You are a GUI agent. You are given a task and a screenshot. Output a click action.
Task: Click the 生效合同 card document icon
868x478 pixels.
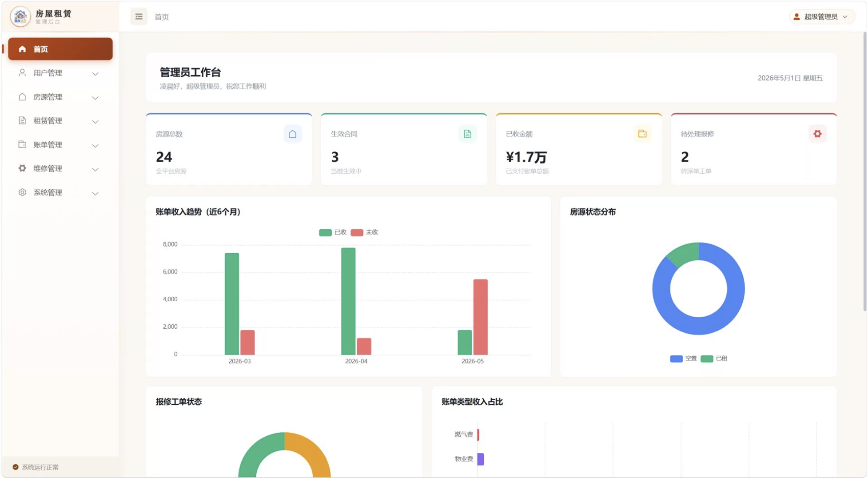pos(467,134)
